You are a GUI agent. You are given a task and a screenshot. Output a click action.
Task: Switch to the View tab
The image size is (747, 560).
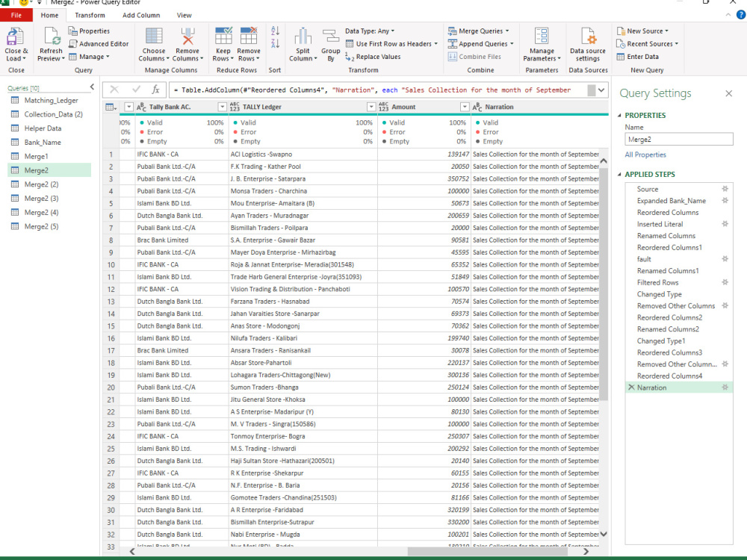click(184, 15)
